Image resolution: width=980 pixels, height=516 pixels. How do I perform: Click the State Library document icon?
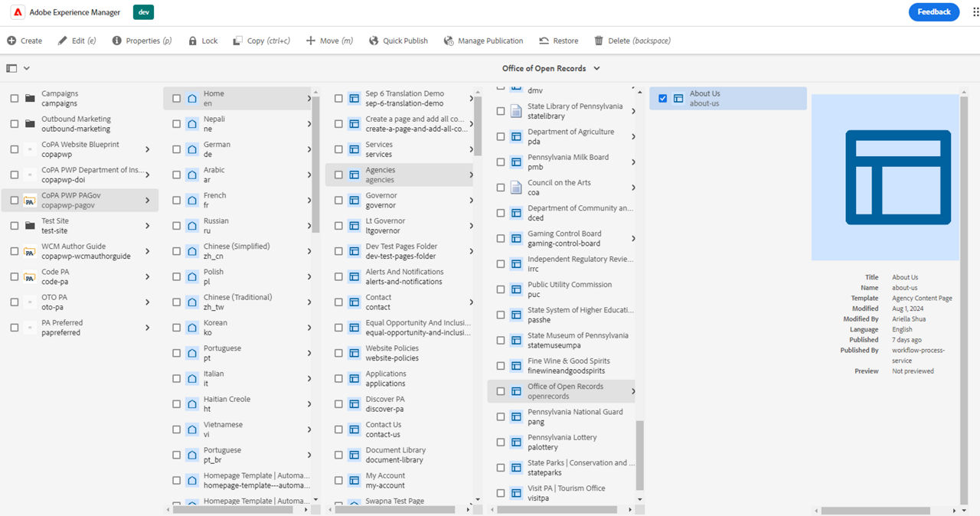[x=517, y=111]
